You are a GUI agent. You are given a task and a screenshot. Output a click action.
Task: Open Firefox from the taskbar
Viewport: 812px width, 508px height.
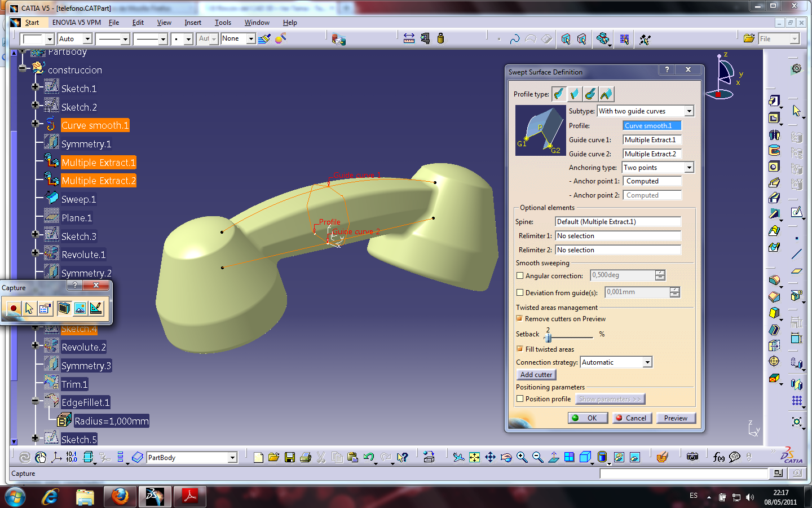click(x=120, y=497)
